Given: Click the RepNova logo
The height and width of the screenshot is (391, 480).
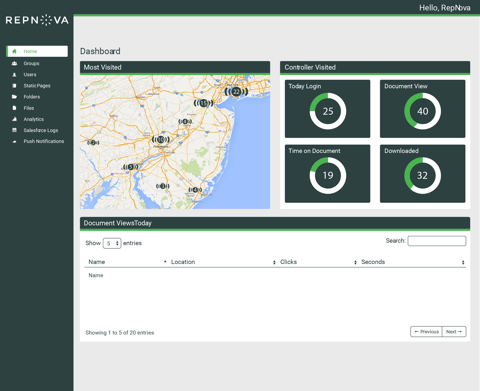Looking at the screenshot, I should 37,20.
